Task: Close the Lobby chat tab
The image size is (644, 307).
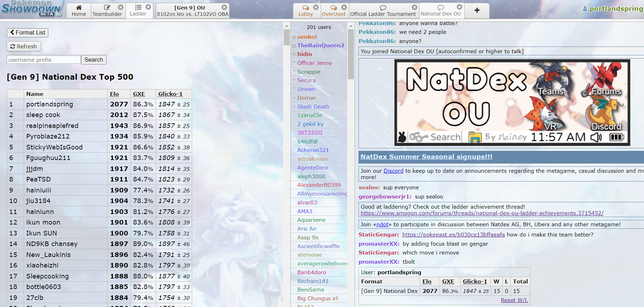Action: pyautogui.click(x=316, y=7)
